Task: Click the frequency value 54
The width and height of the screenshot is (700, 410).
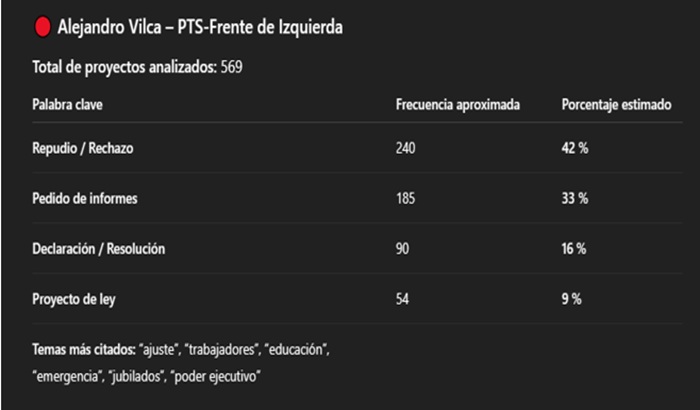Action: coord(403,298)
